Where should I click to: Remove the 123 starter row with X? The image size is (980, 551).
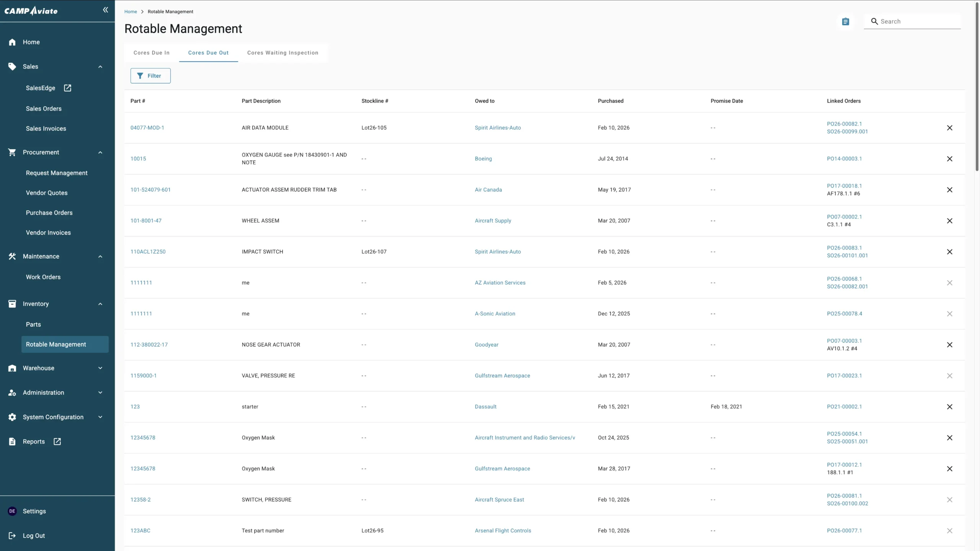pos(950,407)
